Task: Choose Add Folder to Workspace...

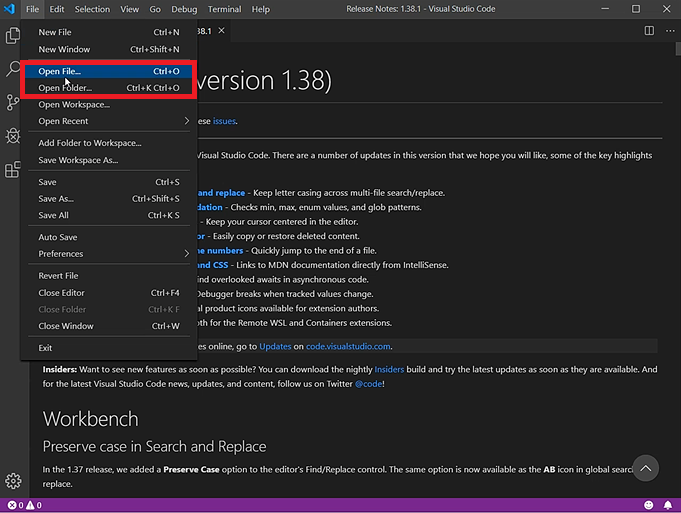Action: pos(109,143)
